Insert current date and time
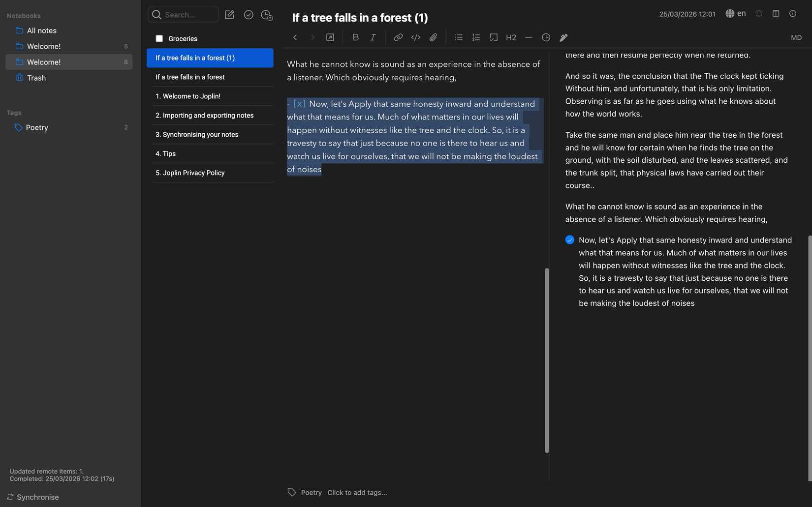 coord(546,37)
